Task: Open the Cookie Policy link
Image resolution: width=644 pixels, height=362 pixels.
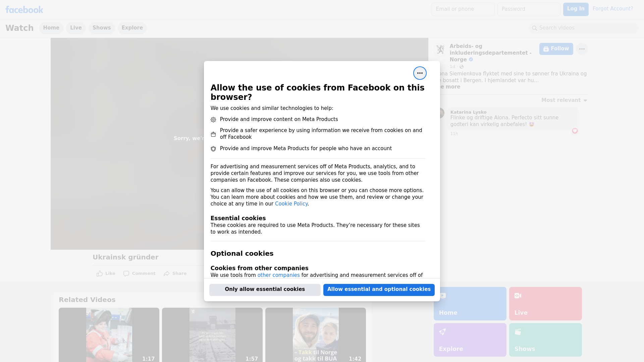Action: coord(291,204)
